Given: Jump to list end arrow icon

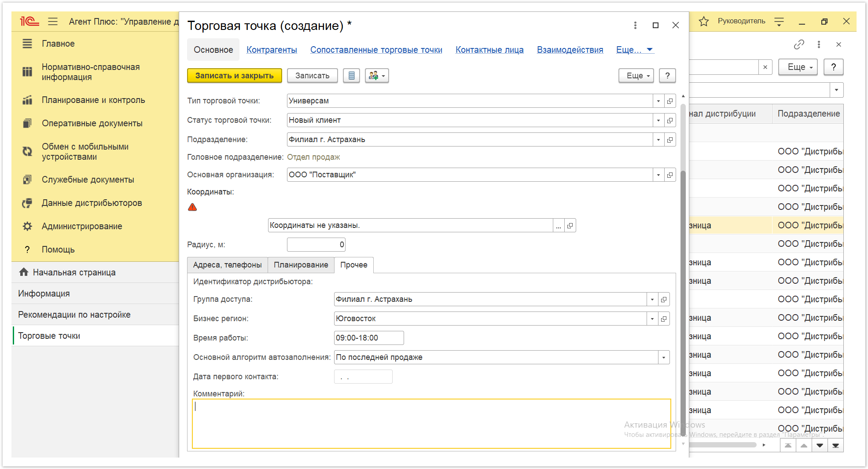Looking at the screenshot, I should 835,445.
